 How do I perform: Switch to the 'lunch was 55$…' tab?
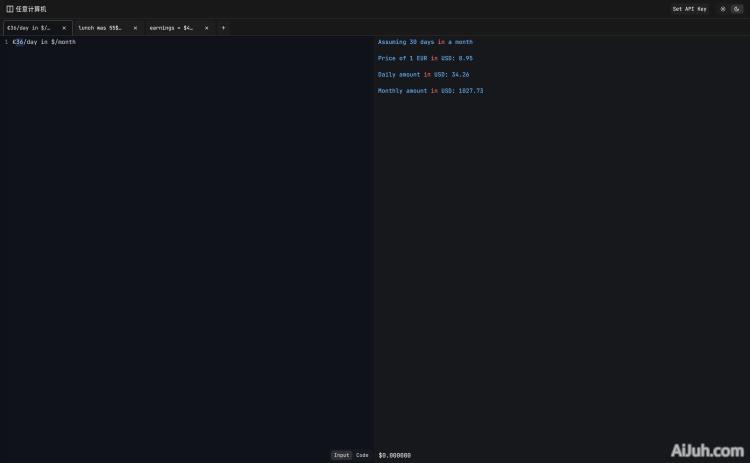pos(100,28)
